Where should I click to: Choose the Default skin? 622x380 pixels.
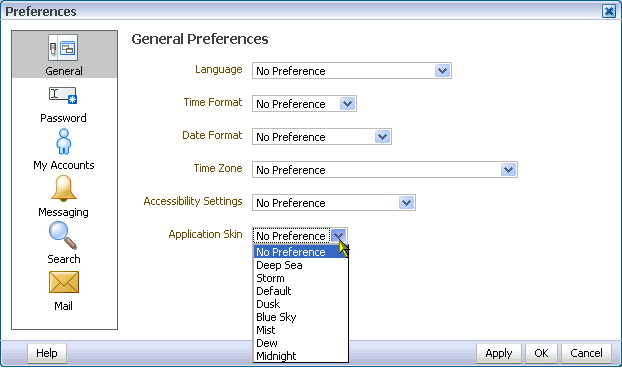301,291
